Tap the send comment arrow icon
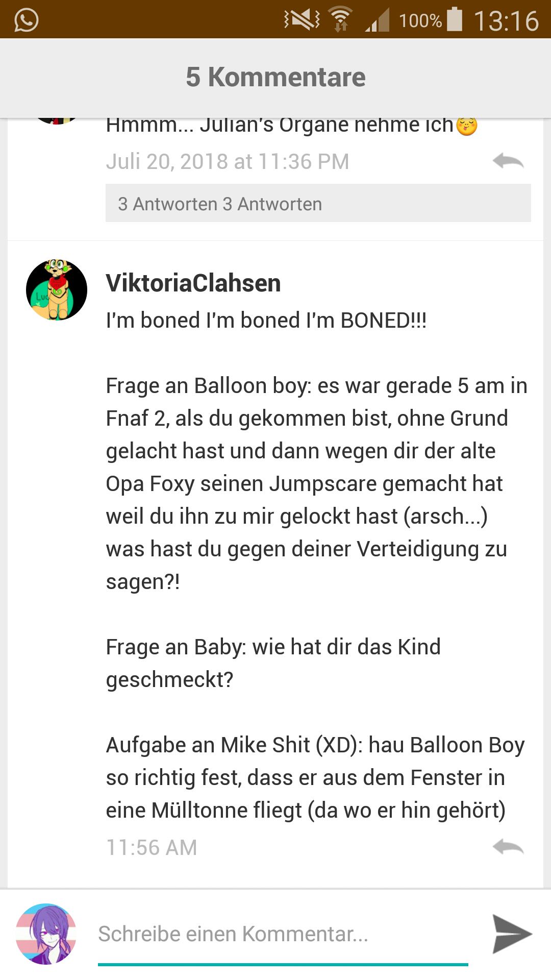 click(512, 934)
